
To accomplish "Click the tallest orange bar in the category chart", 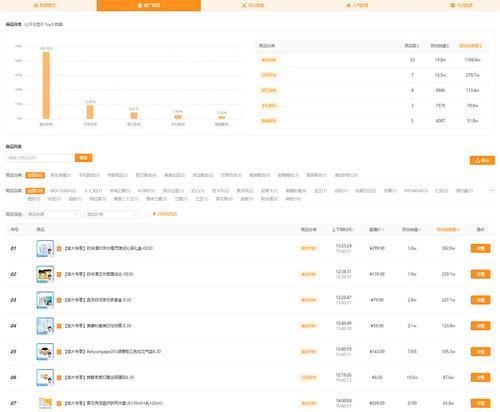I will (46, 85).
